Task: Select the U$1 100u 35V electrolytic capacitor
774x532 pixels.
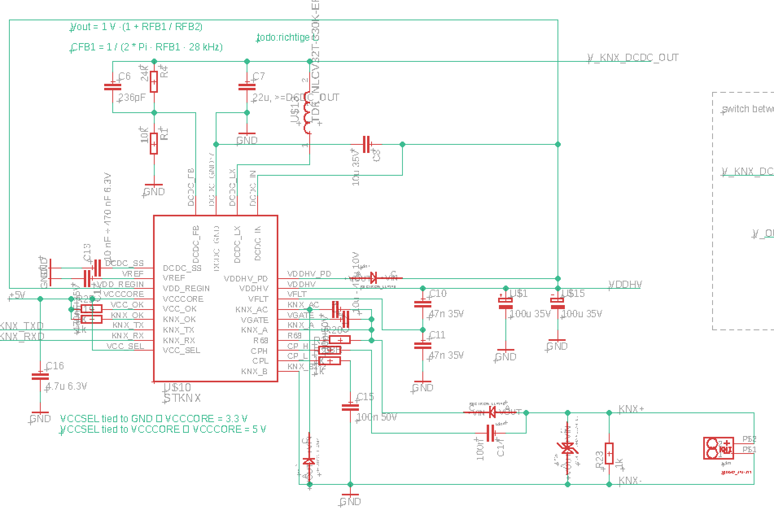Action: 505,303
